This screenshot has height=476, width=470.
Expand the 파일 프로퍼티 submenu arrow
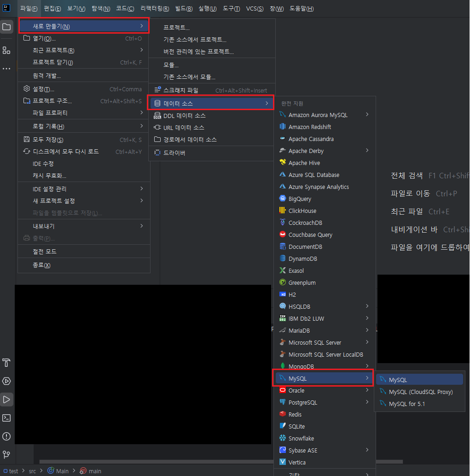tap(142, 112)
